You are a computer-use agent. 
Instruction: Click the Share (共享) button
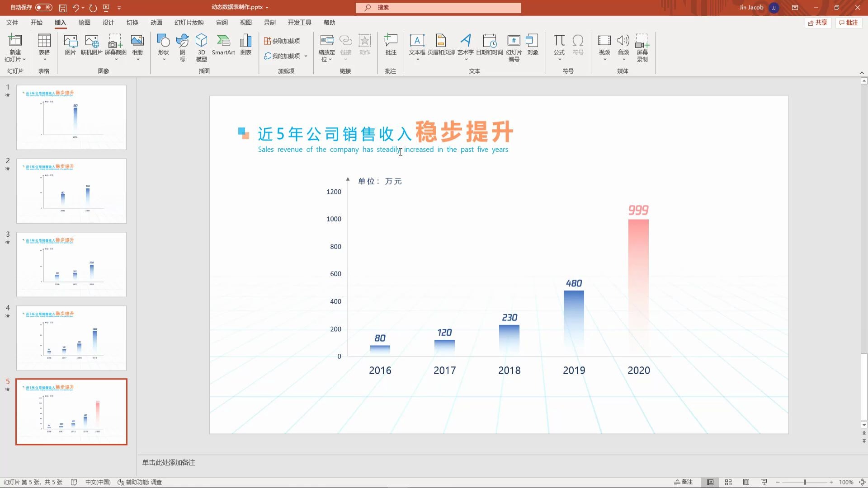[818, 23]
